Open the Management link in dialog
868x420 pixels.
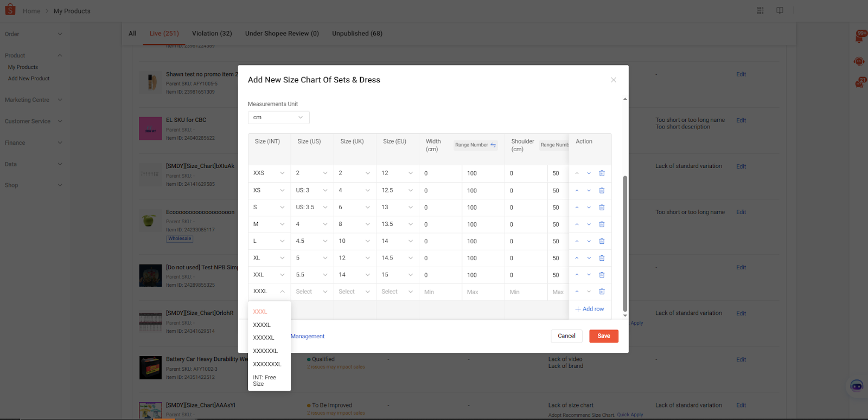click(308, 337)
